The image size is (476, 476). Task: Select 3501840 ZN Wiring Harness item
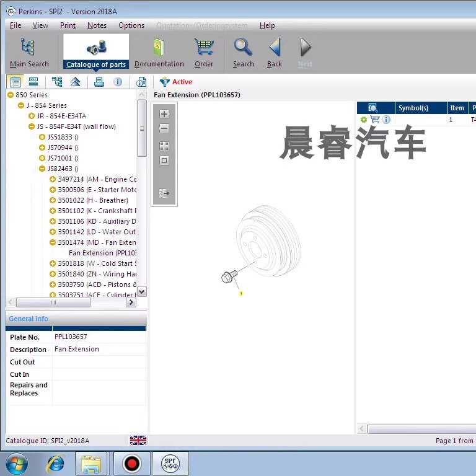pyautogui.click(x=97, y=274)
